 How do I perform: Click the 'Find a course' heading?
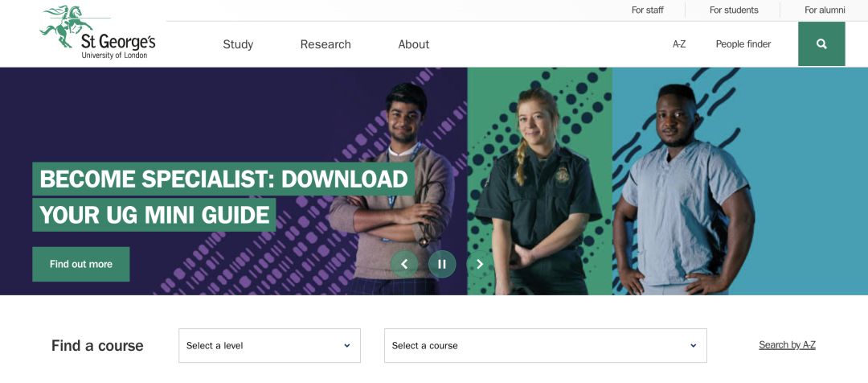(x=97, y=346)
